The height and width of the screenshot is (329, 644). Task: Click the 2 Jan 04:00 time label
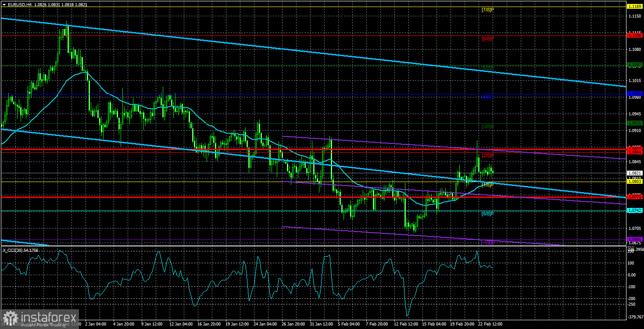click(x=95, y=324)
